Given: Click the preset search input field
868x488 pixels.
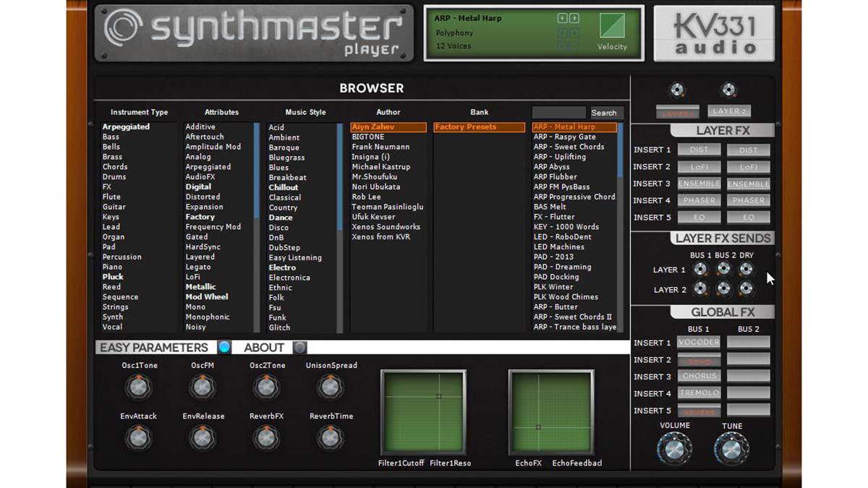Looking at the screenshot, I should tap(559, 113).
